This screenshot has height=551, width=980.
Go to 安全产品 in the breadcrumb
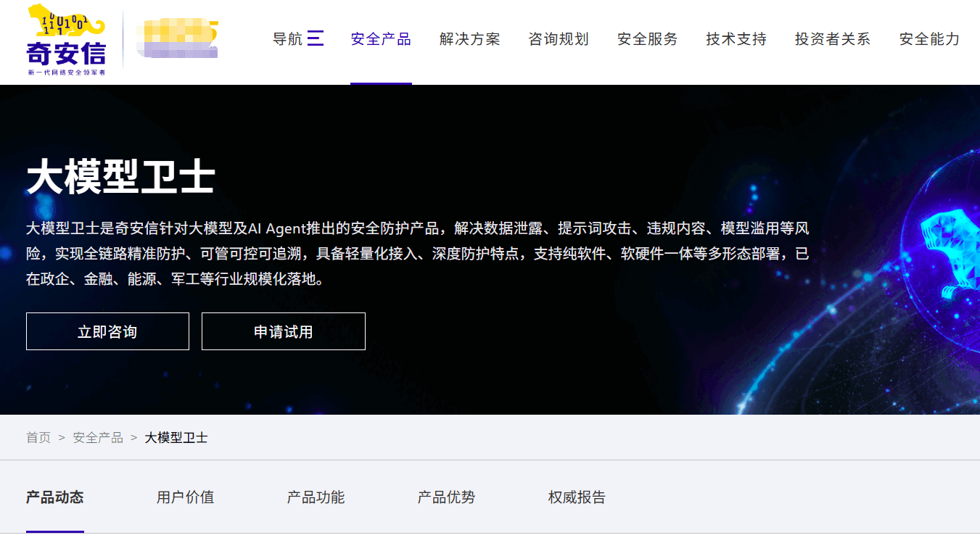pos(98,438)
